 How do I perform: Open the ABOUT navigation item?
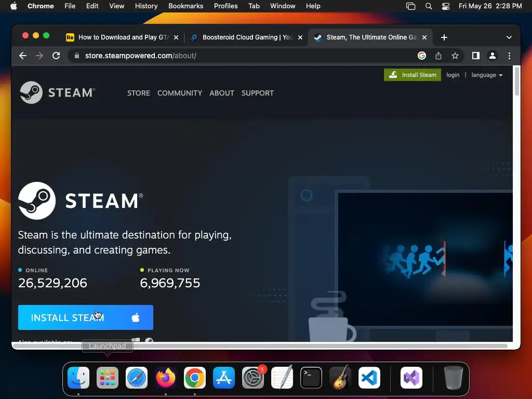coord(221,93)
